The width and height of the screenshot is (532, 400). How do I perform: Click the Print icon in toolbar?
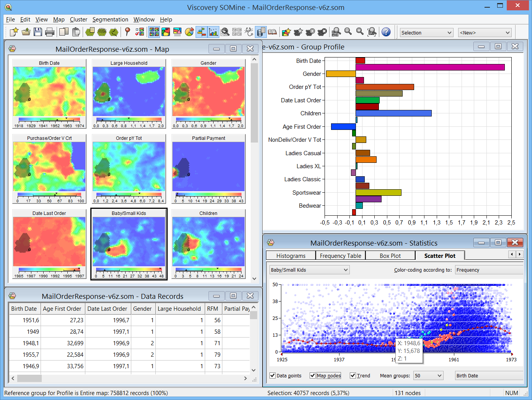click(50, 32)
